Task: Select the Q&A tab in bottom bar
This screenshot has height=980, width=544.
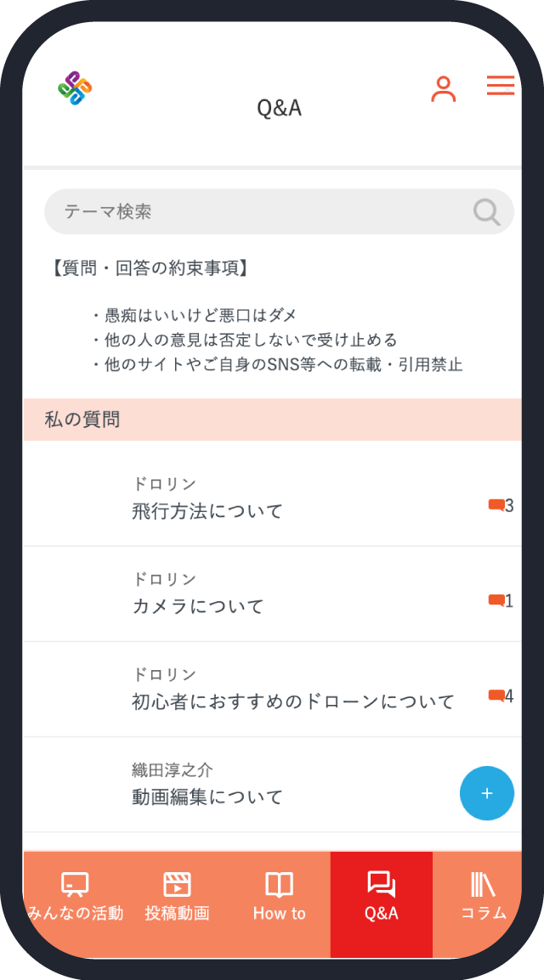Action: [381, 897]
